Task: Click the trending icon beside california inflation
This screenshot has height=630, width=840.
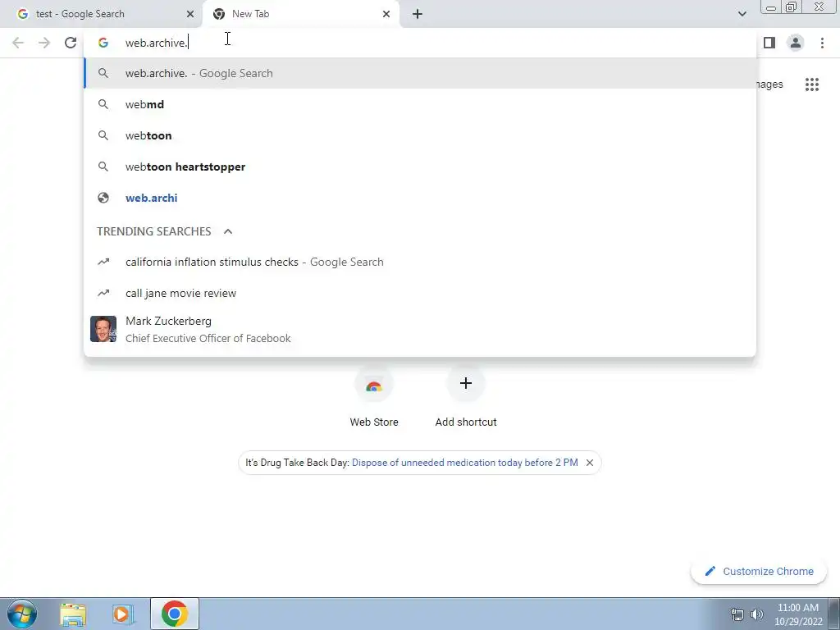Action: pos(103,262)
